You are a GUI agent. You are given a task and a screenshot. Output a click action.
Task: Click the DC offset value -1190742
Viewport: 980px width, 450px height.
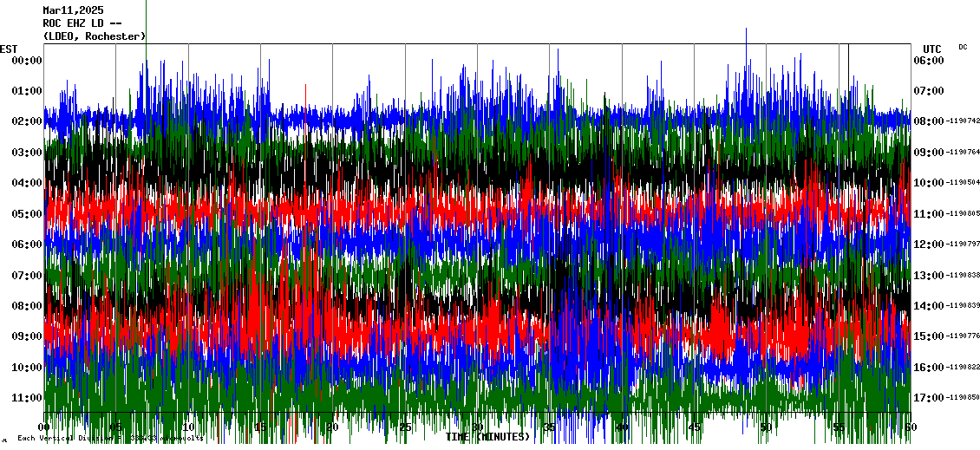[x=963, y=121]
